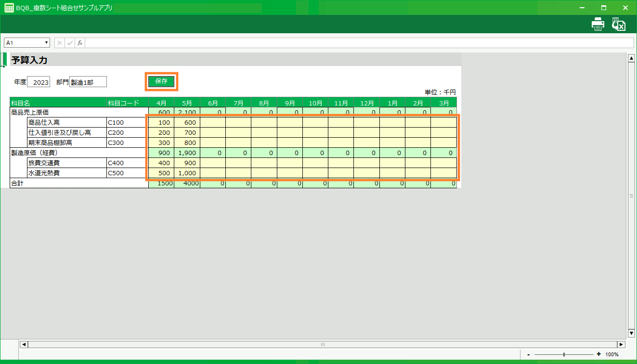Viewport: 637px width, 364px height.
Task: Click the zoom out minus icon
Action: point(529,354)
